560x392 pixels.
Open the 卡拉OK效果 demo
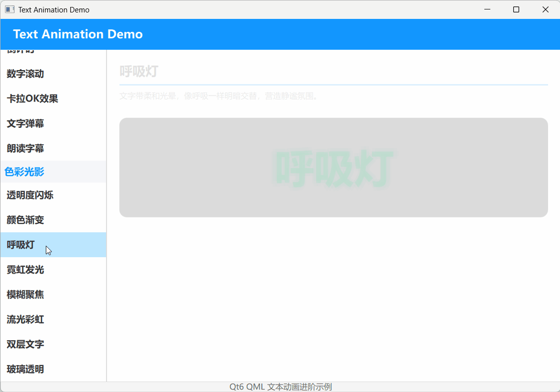point(53,98)
